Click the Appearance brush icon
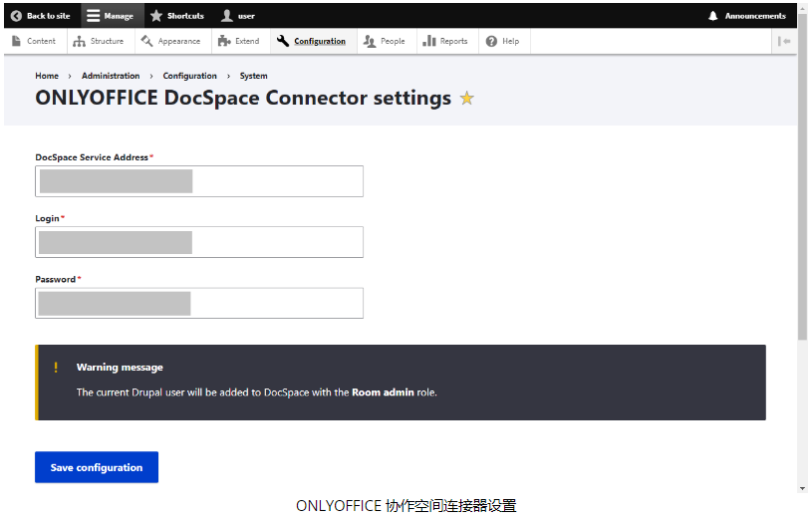Screen dimensions: 812x519 pos(147,41)
